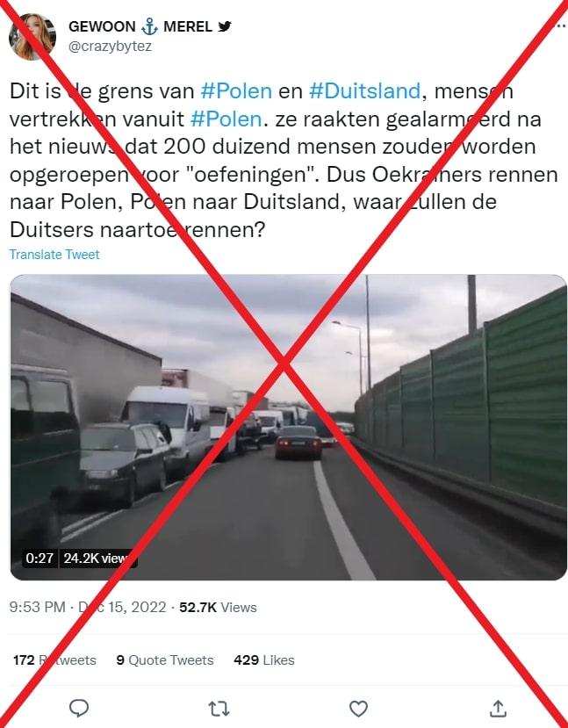View the 172 Retweets list
568x728 pixels.
[x=54, y=660]
